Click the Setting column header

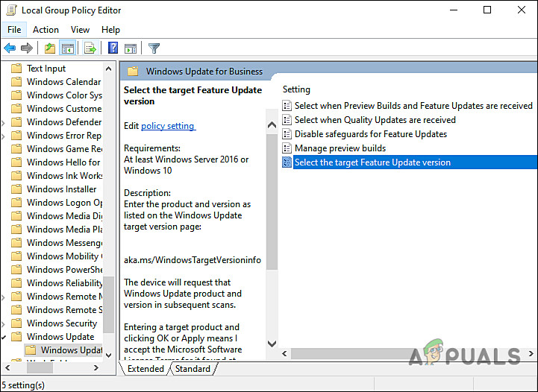coord(296,89)
